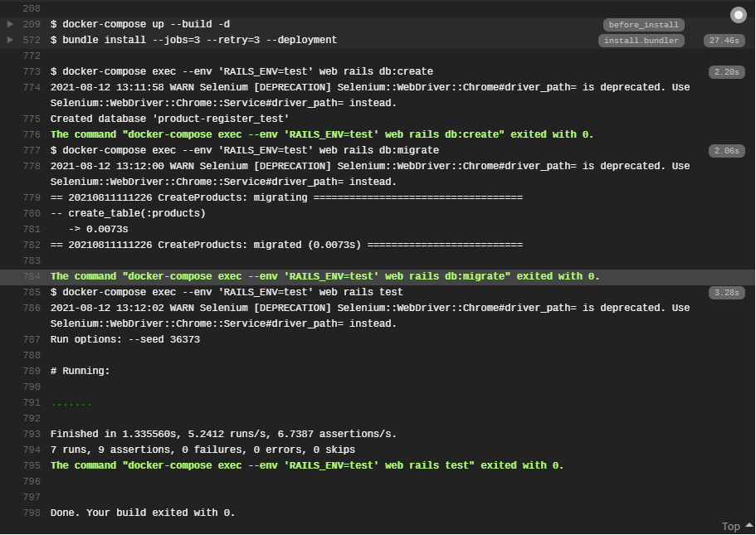
Task: Select the before_install badge
Action: 643,25
